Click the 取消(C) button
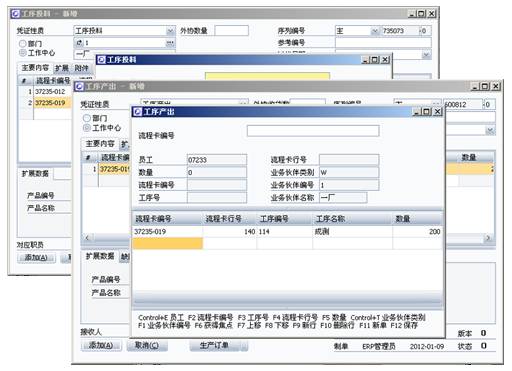This screenshot has height=371, width=512. click(x=147, y=345)
